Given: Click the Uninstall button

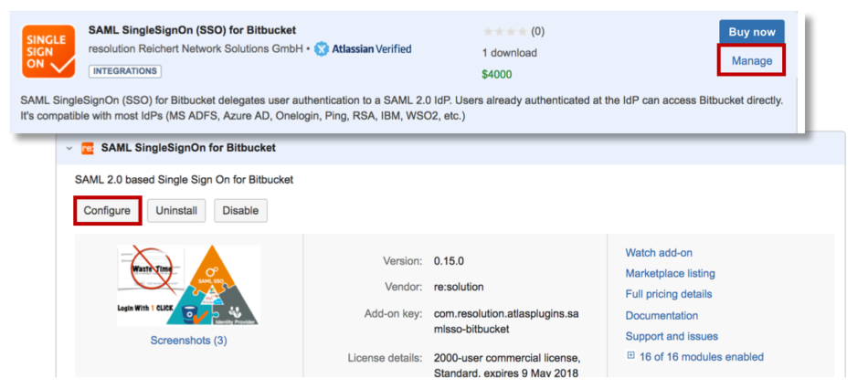Looking at the screenshot, I should coord(176,211).
